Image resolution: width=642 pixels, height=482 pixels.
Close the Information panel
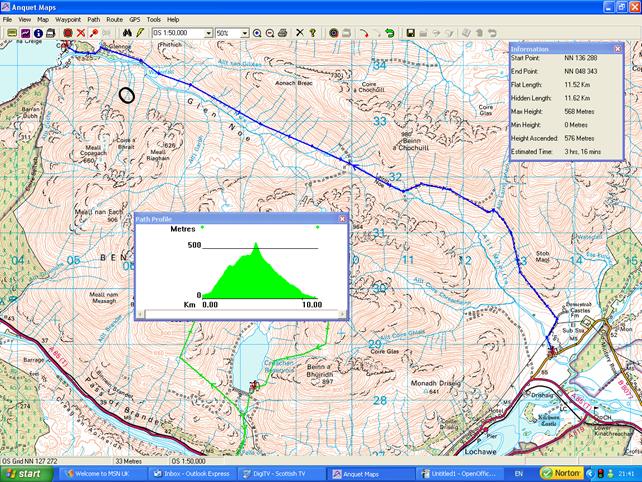[616, 49]
